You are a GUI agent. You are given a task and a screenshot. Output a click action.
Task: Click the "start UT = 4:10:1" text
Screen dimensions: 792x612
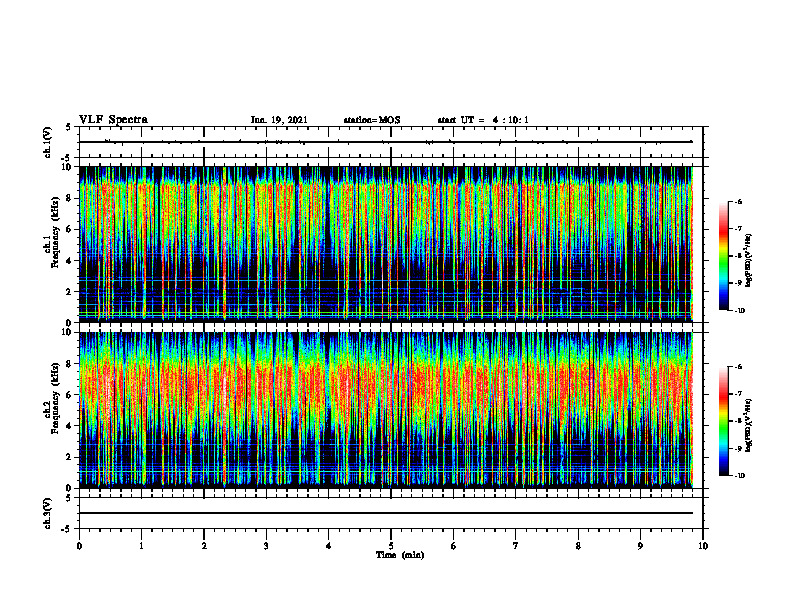(x=483, y=120)
